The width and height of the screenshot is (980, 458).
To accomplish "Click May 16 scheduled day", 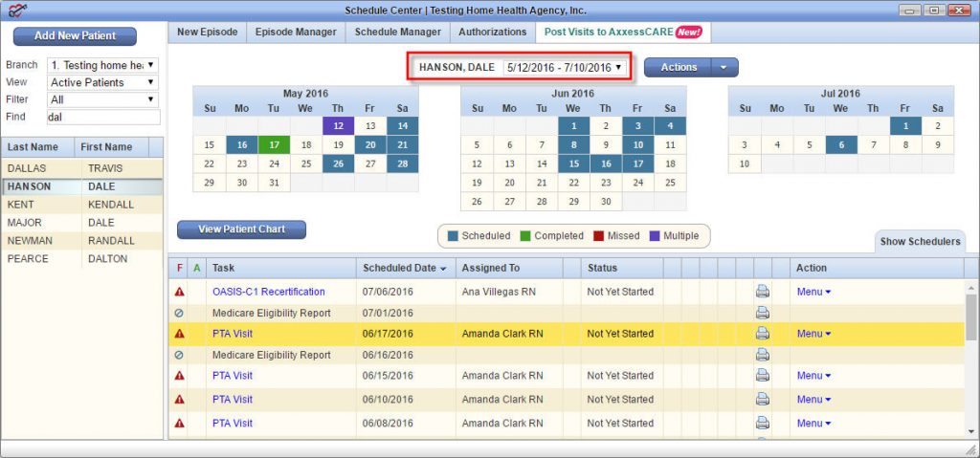I will pyautogui.click(x=242, y=145).
